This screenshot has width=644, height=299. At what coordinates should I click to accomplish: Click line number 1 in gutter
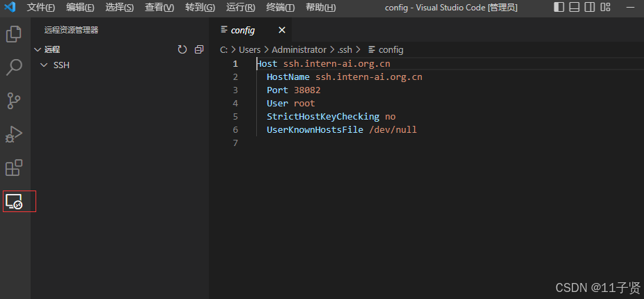[235, 63]
